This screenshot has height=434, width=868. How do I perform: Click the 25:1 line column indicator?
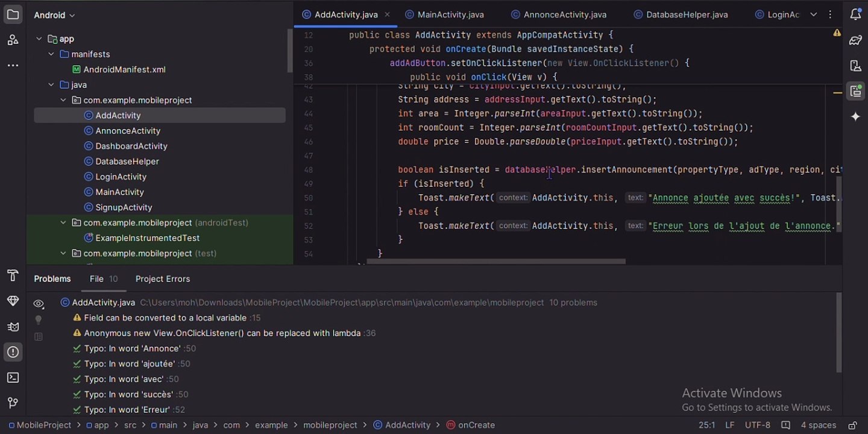pyautogui.click(x=706, y=425)
